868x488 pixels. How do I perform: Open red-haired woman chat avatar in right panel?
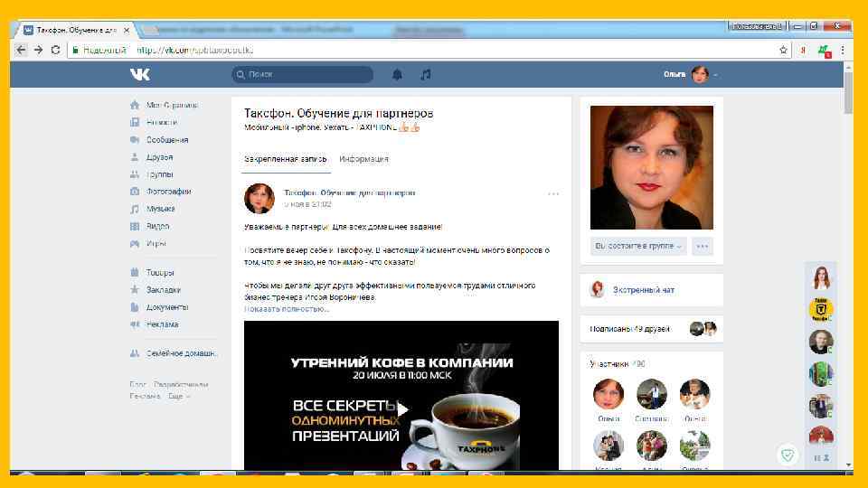point(821,277)
